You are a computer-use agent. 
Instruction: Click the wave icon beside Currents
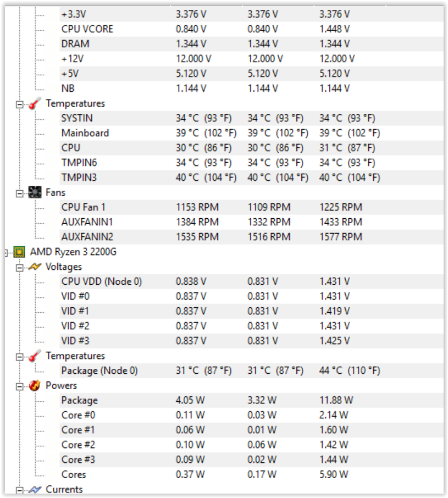click(x=35, y=489)
